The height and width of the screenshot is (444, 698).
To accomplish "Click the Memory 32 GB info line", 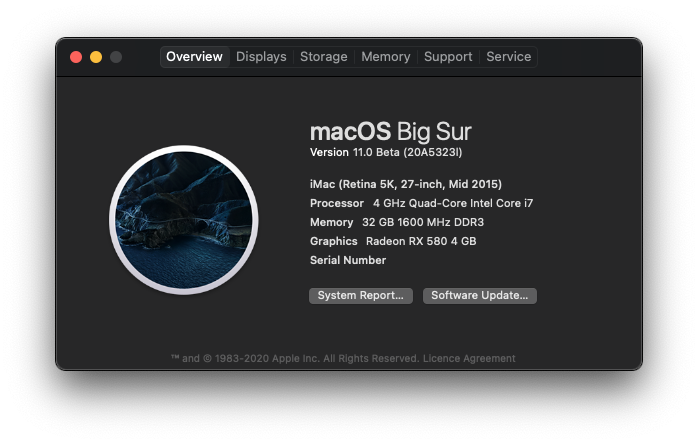I will pos(397,222).
